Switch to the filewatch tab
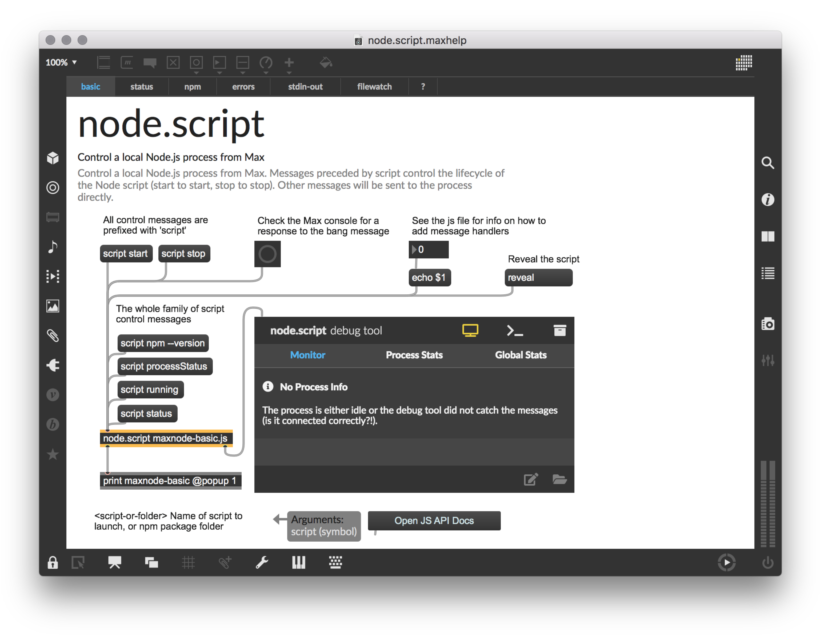Screen dimensions: 840x640 pyautogui.click(x=374, y=86)
